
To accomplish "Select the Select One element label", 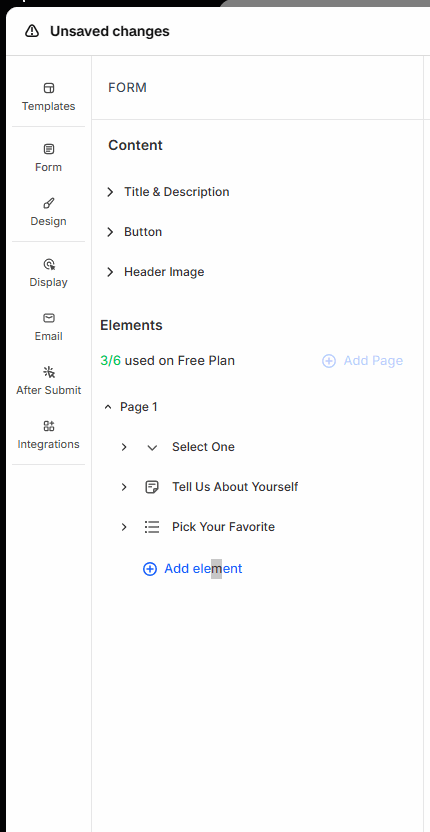I will (x=203, y=447).
